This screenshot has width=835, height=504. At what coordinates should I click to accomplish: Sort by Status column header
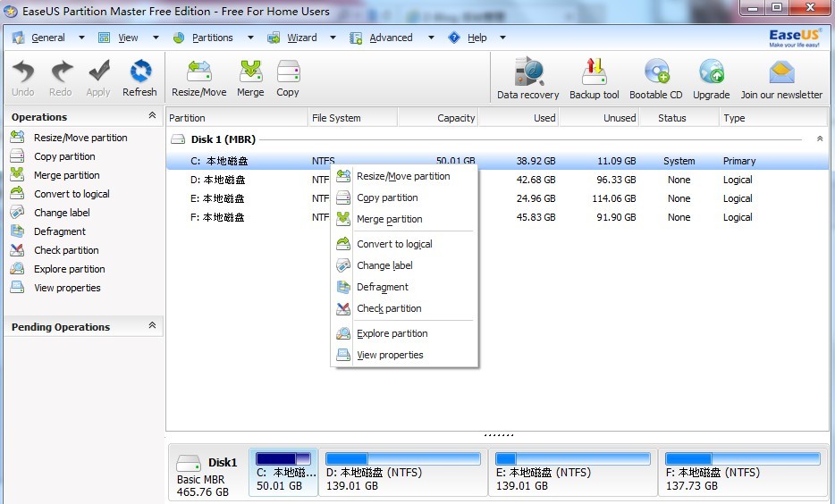coord(679,118)
